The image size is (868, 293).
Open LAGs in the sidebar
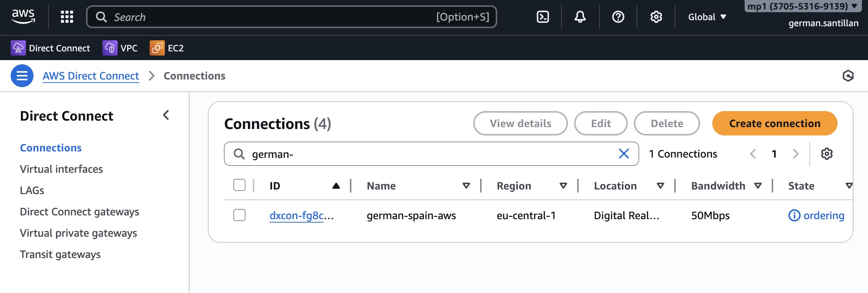coord(32,190)
